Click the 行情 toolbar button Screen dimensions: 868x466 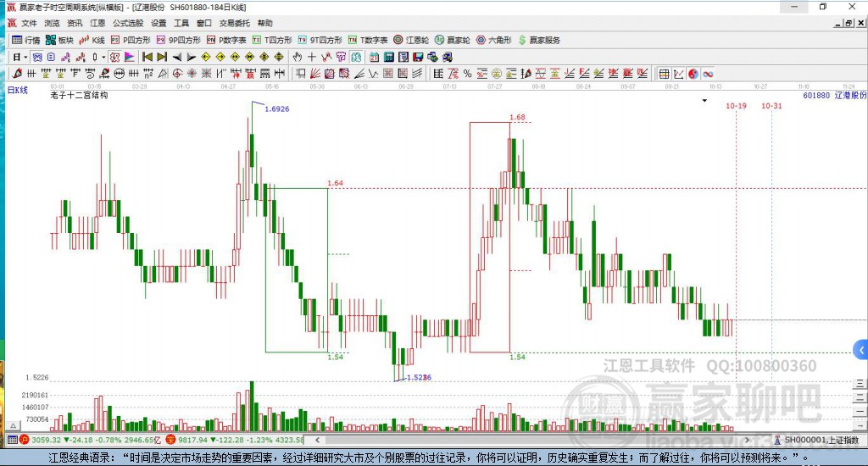coord(26,40)
